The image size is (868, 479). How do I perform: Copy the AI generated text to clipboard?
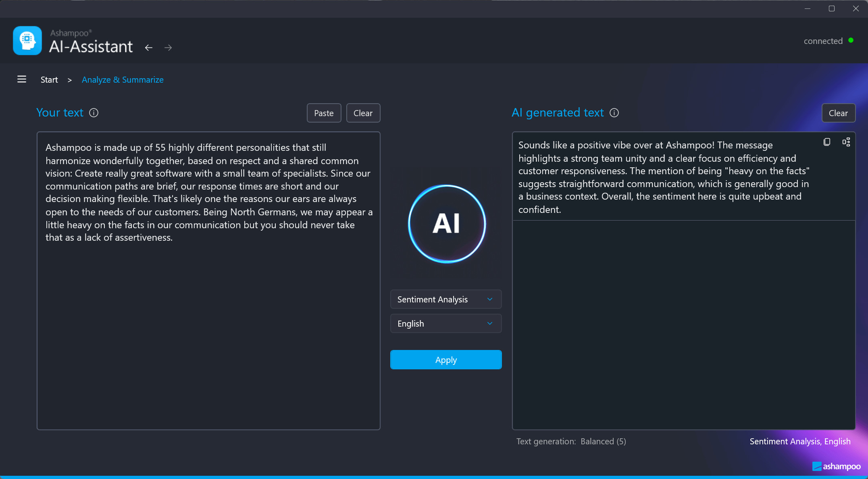[827, 142]
